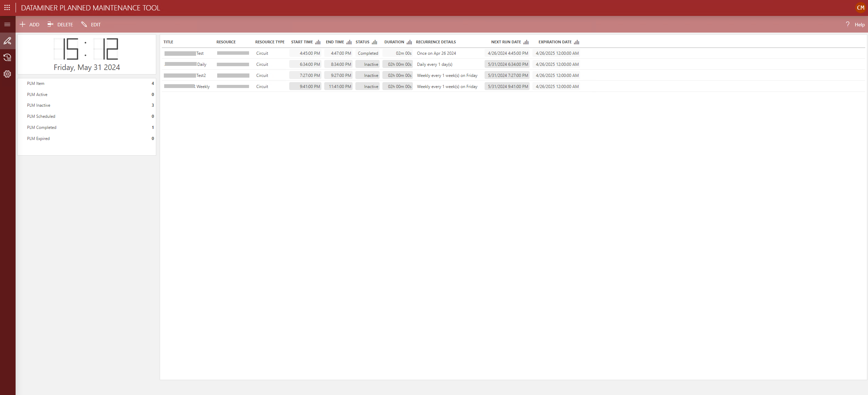Open the history page in sidebar
Viewport: 868px width, 395px height.
coord(7,58)
